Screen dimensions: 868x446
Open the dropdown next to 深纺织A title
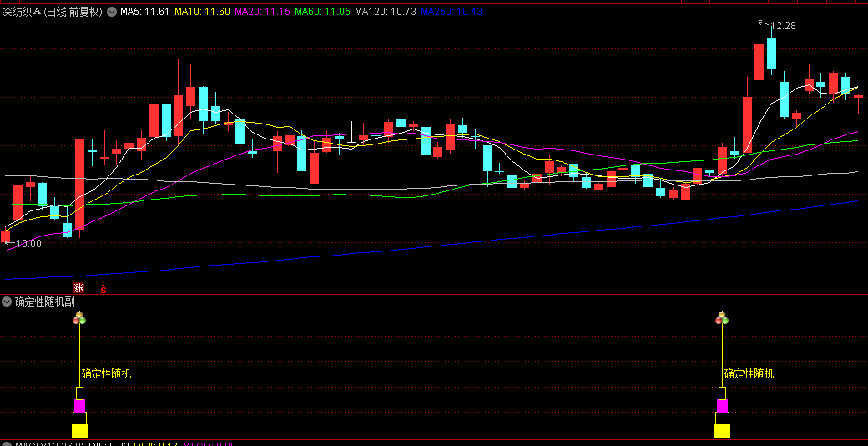pyautogui.click(x=112, y=12)
